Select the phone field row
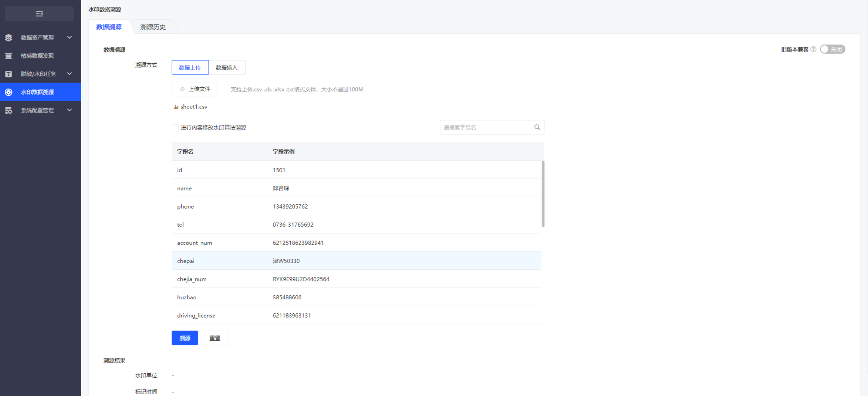Image resolution: width=868 pixels, height=396 pixels. [x=356, y=206]
